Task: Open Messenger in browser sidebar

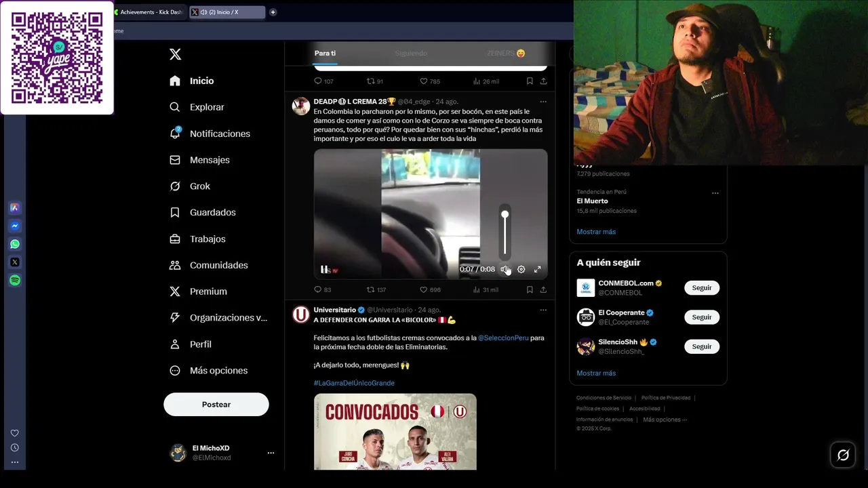Action: tap(15, 226)
